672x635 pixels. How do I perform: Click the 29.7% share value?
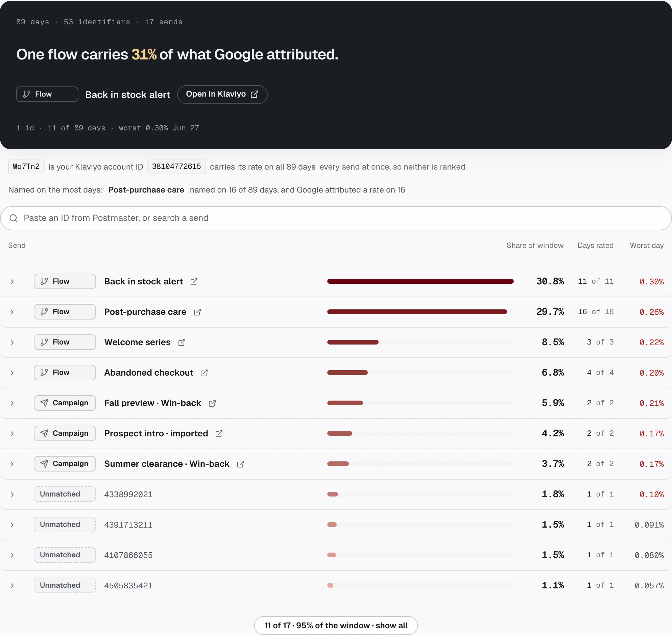tap(550, 312)
